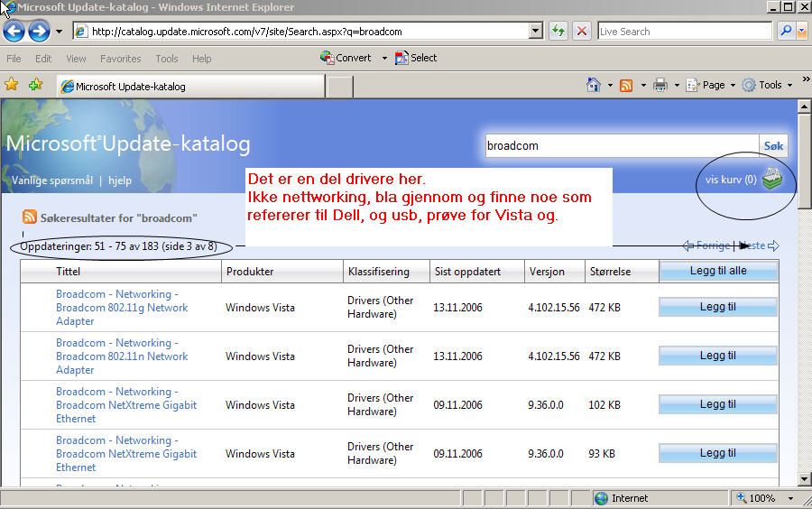Open the Vanlige spørsmål link

pyautogui.click(x=52, y=180)
